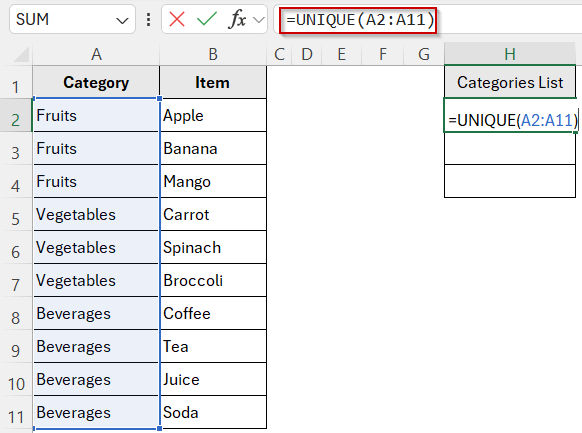
Task: Select column D header
Action: 307,55
